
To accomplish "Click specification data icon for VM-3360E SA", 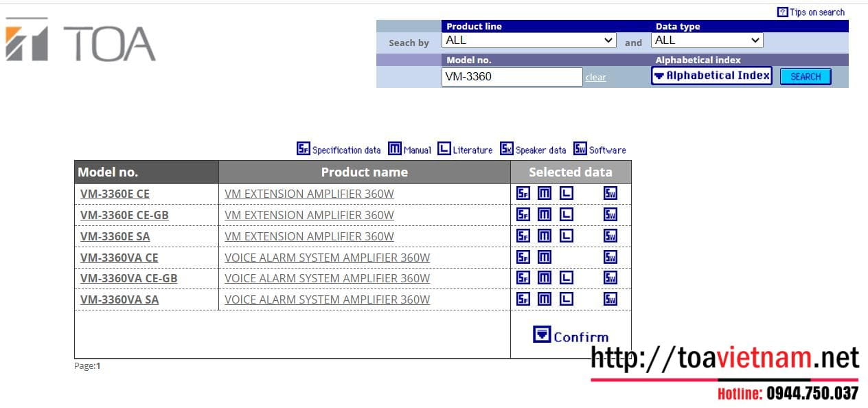I will [x=523, y=236].
